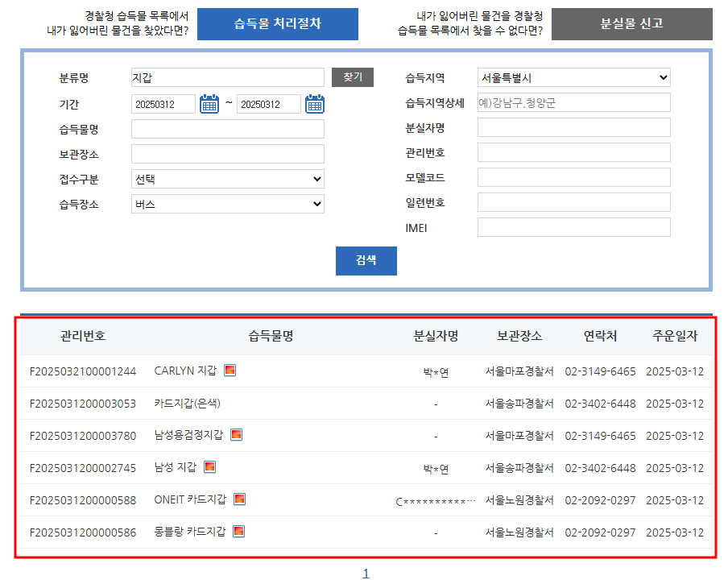
Task: Click the 분실물 신고 button
Action: 631,24
